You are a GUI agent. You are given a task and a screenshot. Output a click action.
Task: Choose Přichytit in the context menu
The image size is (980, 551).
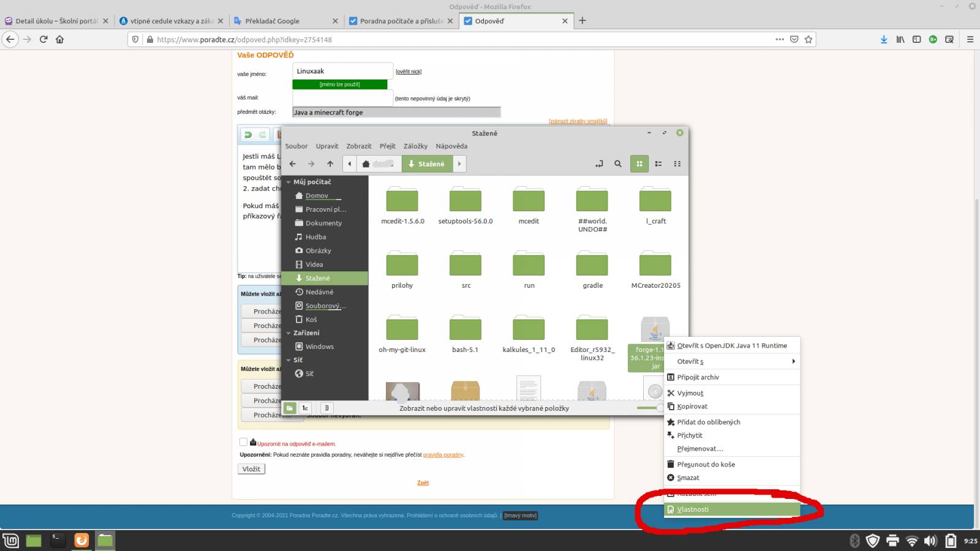click(x=733, y=435)
